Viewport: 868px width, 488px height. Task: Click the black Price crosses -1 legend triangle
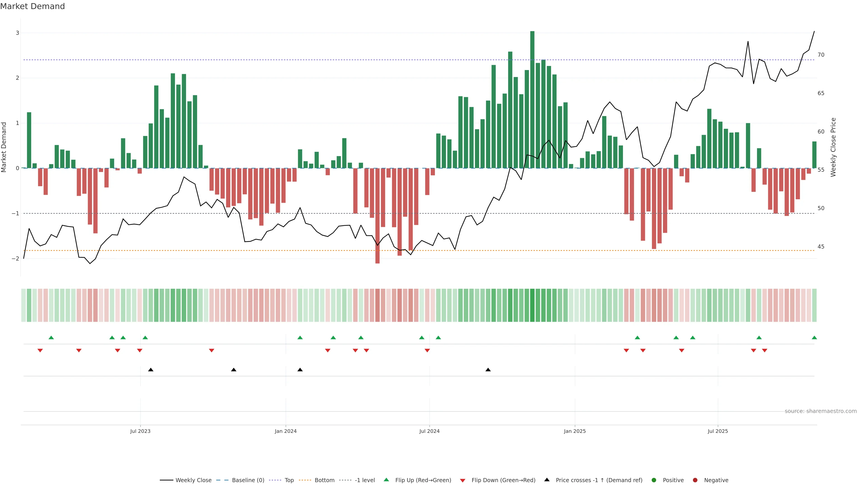547,480
